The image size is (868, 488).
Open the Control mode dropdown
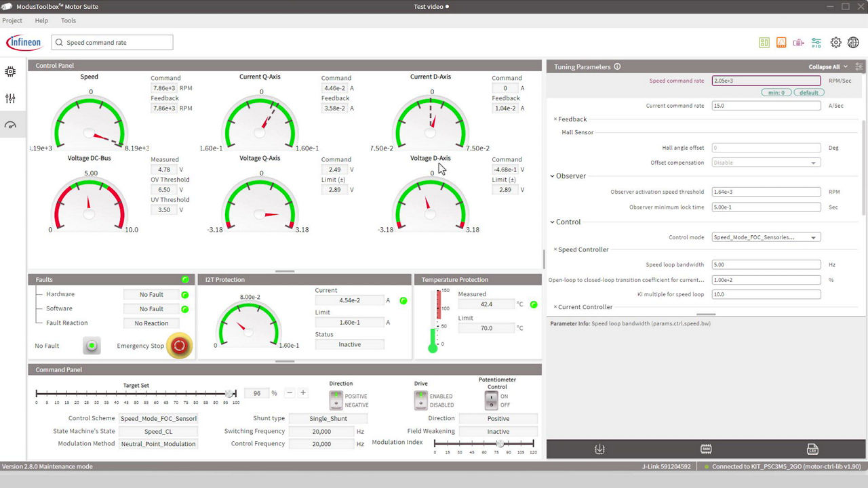(x=766, y=237)
